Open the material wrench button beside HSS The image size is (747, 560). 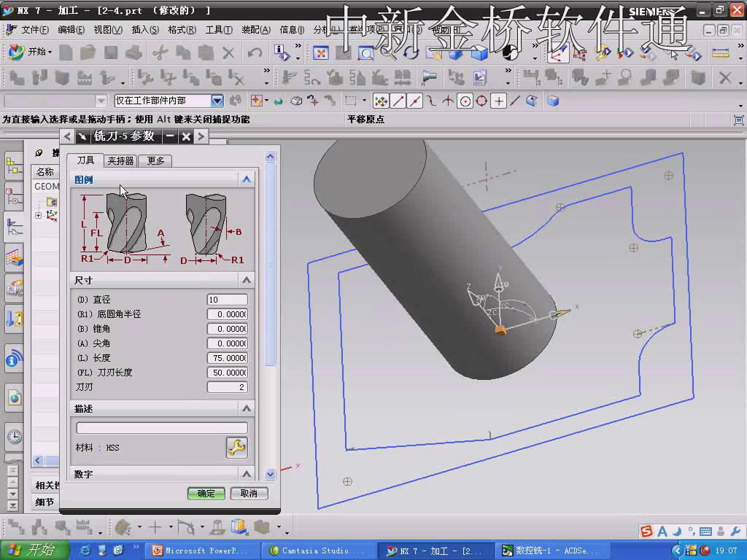[236, 448]
